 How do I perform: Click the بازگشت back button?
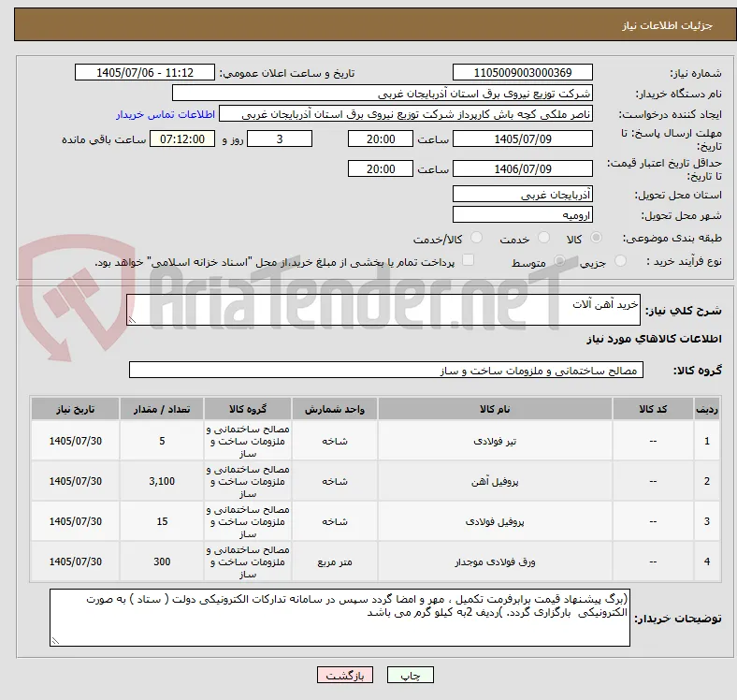pos(345,675)
